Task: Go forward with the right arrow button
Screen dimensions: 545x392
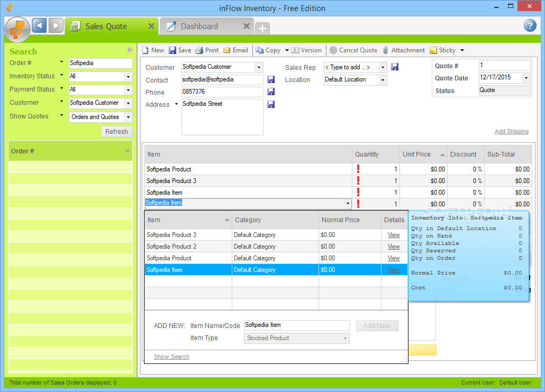Action: tap(56, 25)
